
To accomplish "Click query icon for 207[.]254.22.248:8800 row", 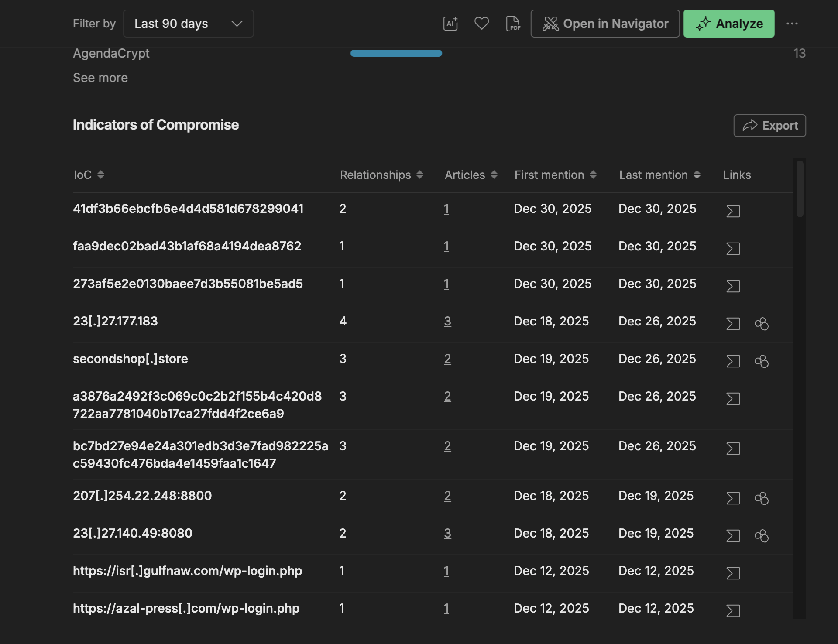I will point(733,498).
